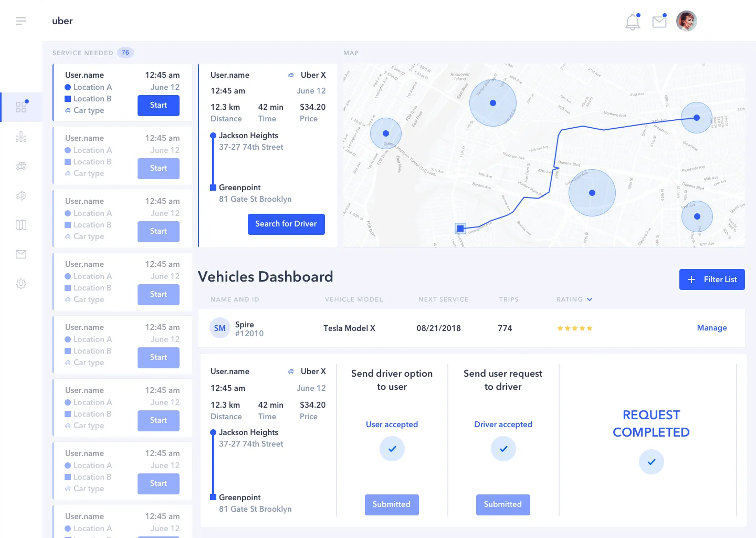Click the Uber X car icon in lower card

[291, 371]
